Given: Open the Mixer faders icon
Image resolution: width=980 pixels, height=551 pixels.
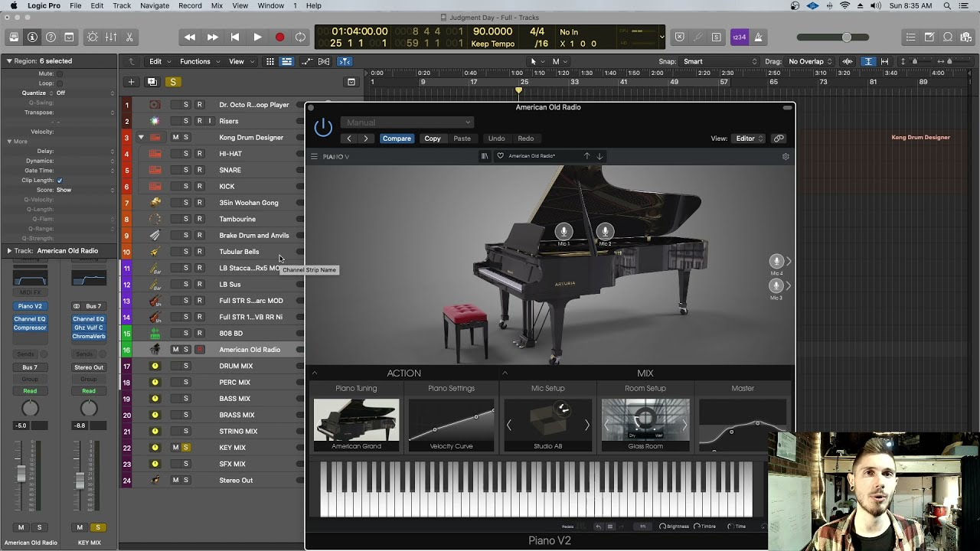Looking at the screenshot, I should coord(111,37).
